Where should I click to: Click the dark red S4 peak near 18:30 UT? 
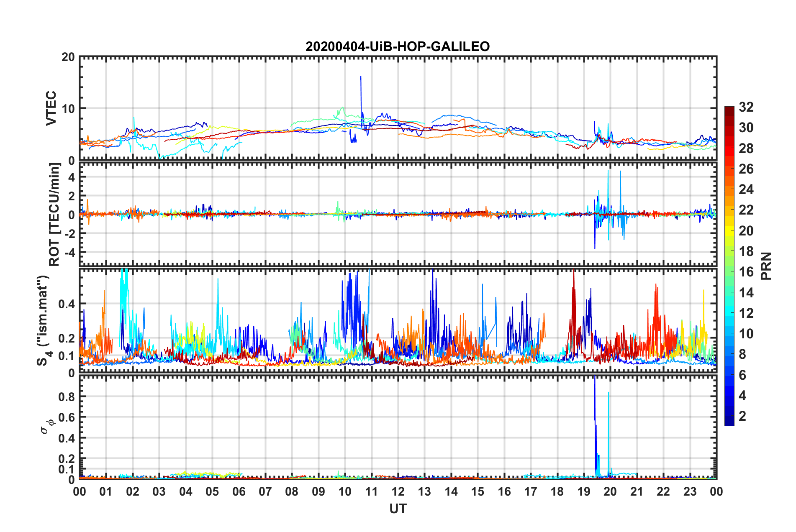pyautogui.click(x=573, y=289)
